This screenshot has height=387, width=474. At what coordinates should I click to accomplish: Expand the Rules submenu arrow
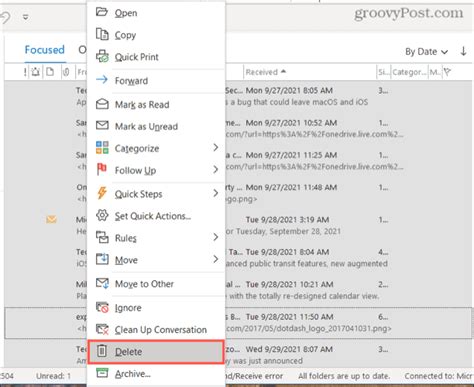tap(216, 237)
